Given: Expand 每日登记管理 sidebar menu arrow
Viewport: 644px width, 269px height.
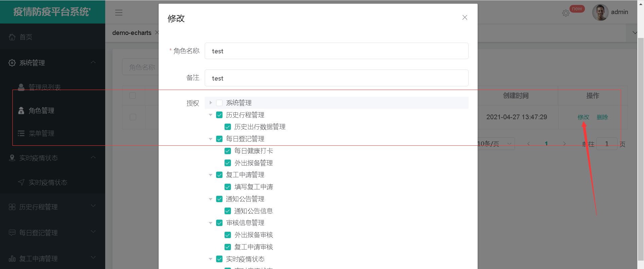Looking at the screenshot, I should tap(93, 232).
